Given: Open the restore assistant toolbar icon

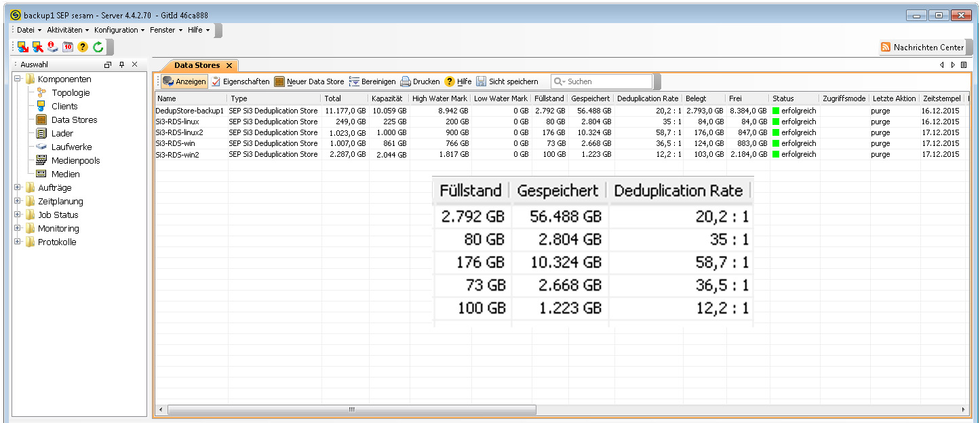Looking at the screenshot, I should [38, 46].
